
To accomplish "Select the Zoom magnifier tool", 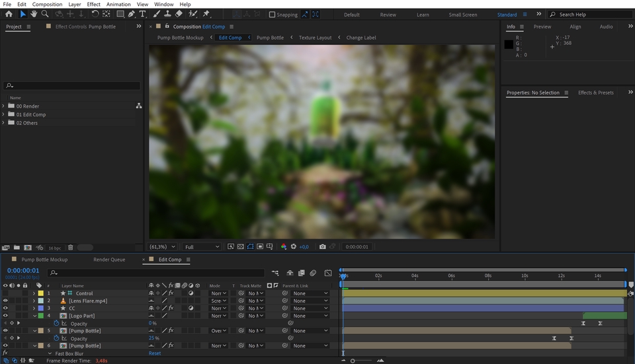I will coord(45,14).
